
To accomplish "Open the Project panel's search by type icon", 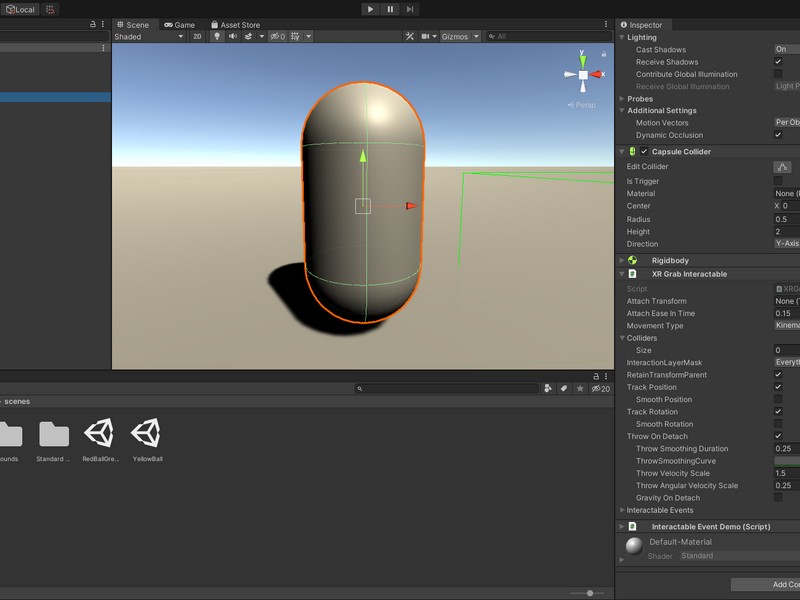I will point(548,388).
